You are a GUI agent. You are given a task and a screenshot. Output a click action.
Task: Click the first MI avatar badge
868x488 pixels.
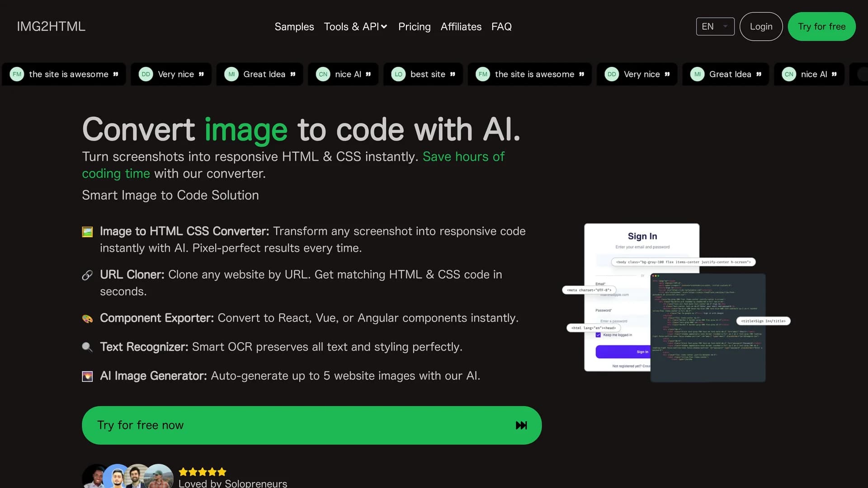231,74
